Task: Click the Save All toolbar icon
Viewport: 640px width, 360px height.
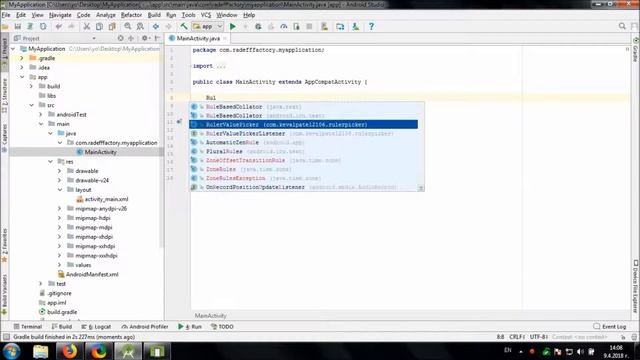Action: [x=18, y=27]
